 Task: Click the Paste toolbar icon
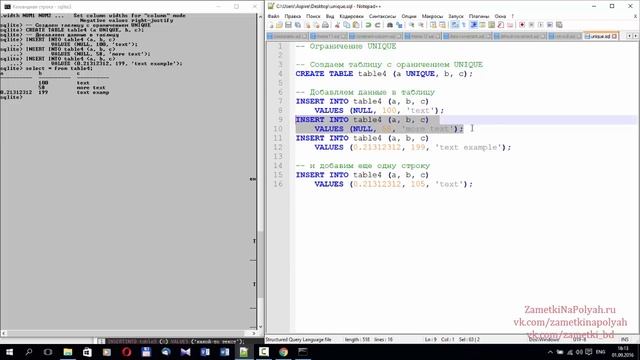[x=356, y=25]
